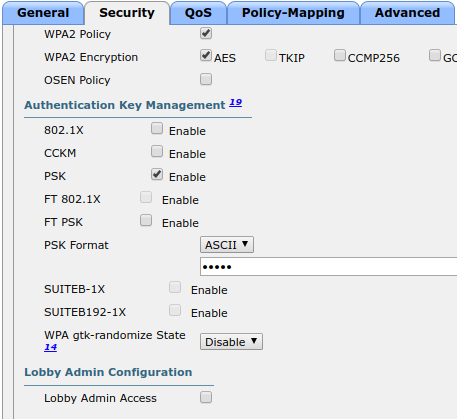Viewport: 457px width, 419px height.
Task: Click the Lobby Admin Access label
Action: (100, 398)
